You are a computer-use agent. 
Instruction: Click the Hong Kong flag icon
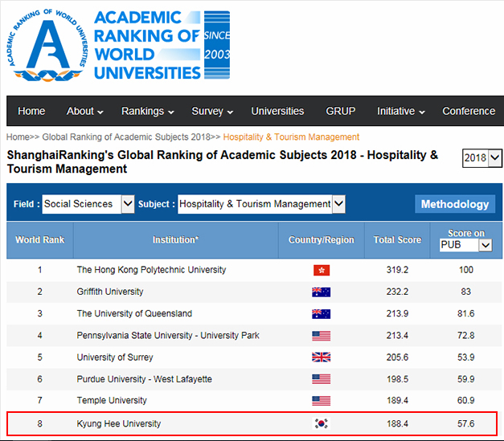pos(322,270)
